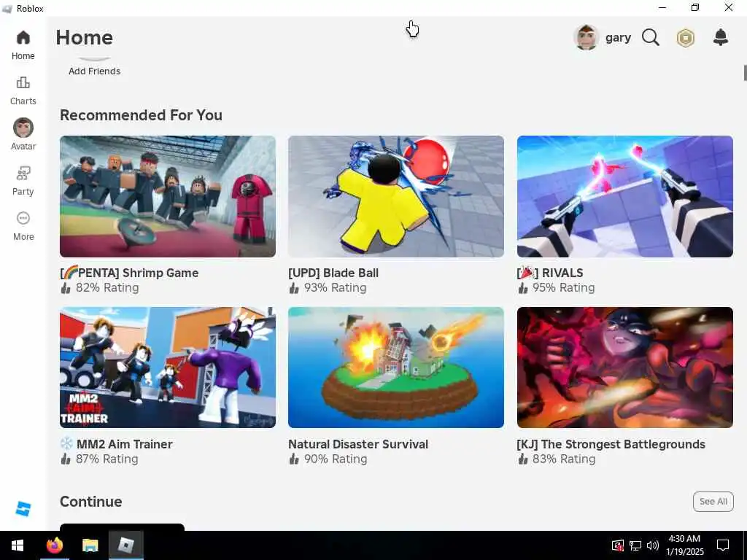Open the notifications bell icon

point(721,37)
